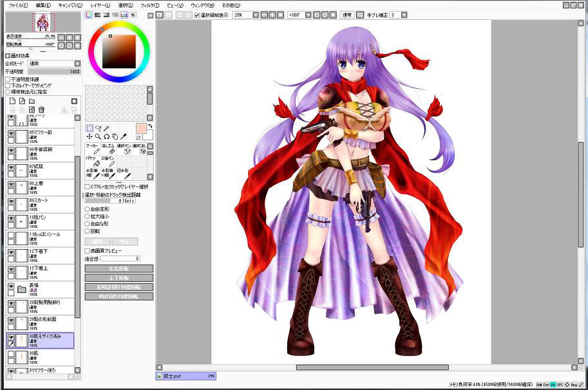Open the 25% zoom level dropdown

point(255,15)
